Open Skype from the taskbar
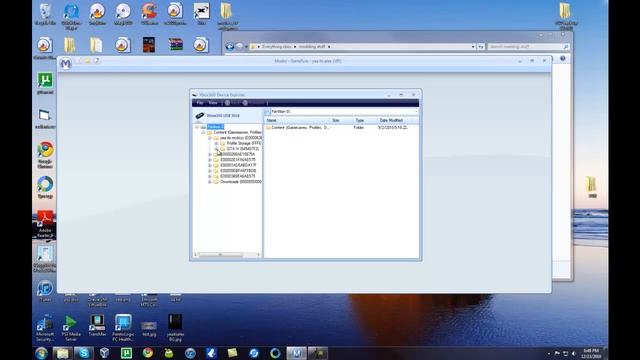Screen dimensions: 640x360 pos(84,353)
